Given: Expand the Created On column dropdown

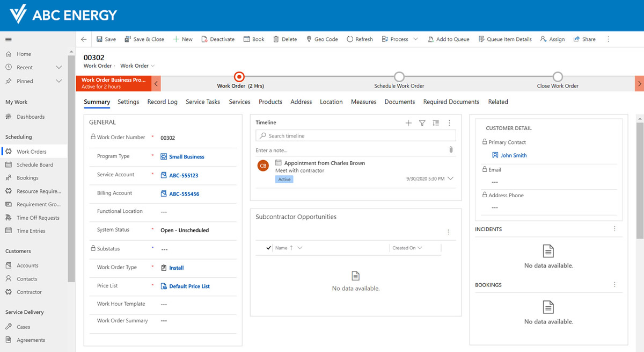Looking at the screenshot, I should [x=420, y=248].
